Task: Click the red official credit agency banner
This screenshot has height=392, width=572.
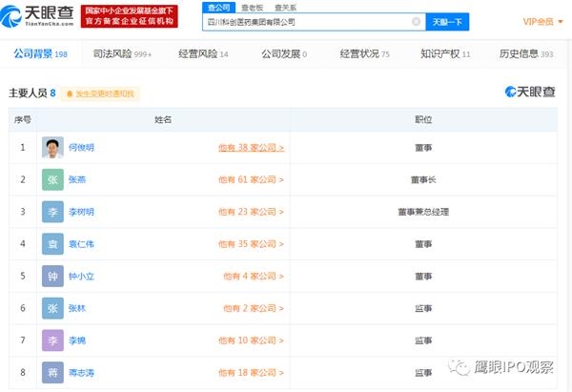Action: click(x=129, y=16)
